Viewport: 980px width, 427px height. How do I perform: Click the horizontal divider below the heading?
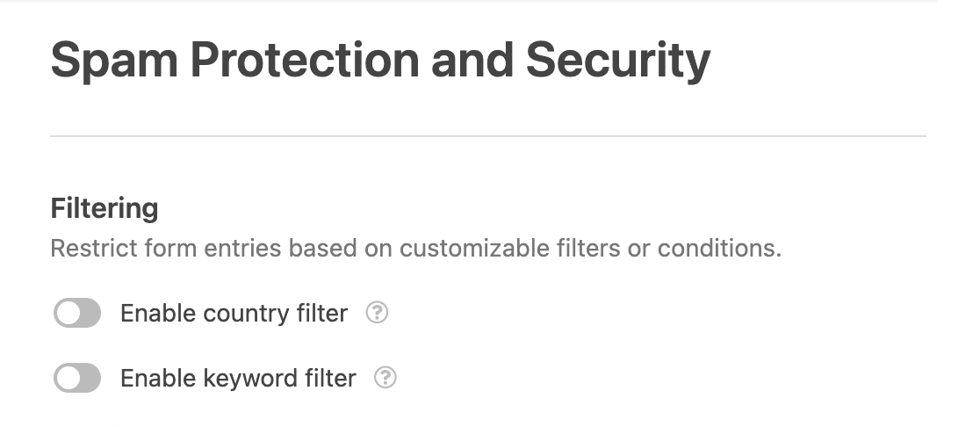point(488,135)
